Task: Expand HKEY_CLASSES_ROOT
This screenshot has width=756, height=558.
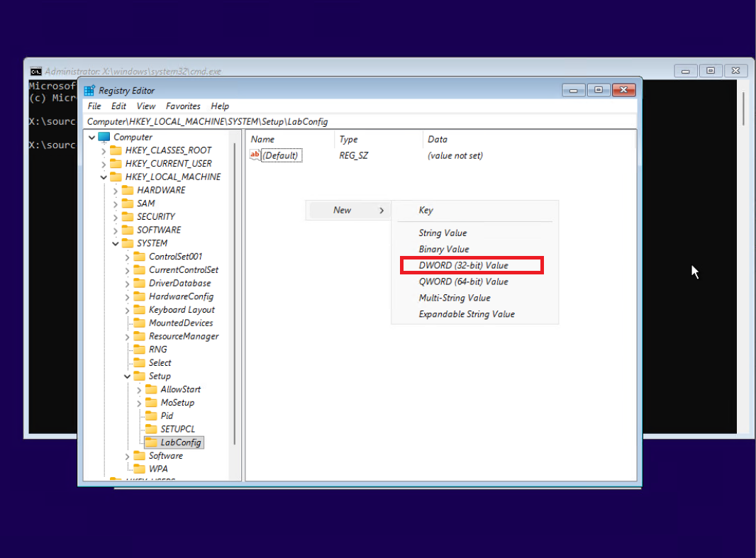Action: point(104,150)
